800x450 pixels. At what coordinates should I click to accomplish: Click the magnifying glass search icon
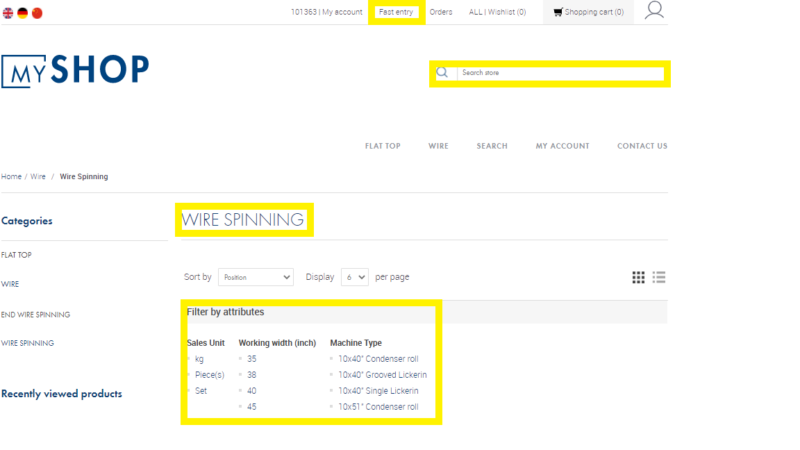point(443,73)
